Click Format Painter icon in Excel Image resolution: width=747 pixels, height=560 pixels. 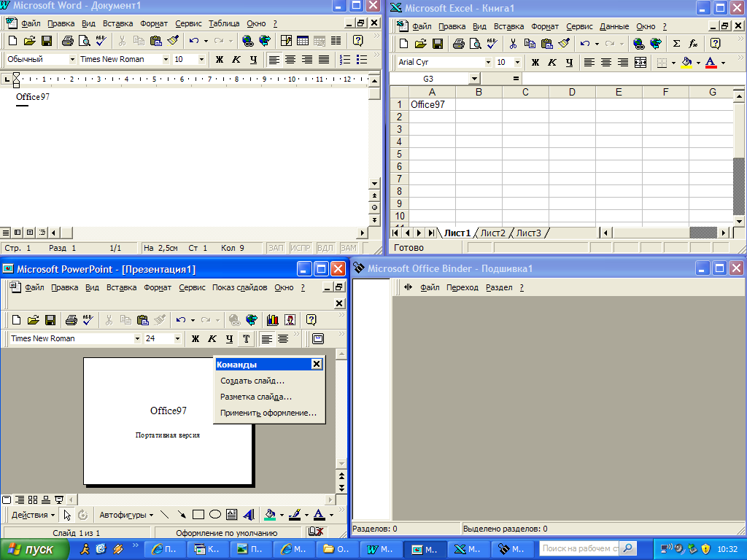(x=563, y=44)
